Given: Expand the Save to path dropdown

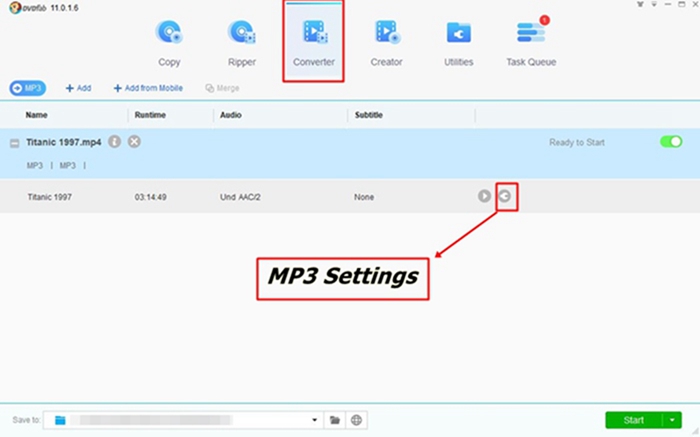Looking at the screenshot, I should click(315, 421).
